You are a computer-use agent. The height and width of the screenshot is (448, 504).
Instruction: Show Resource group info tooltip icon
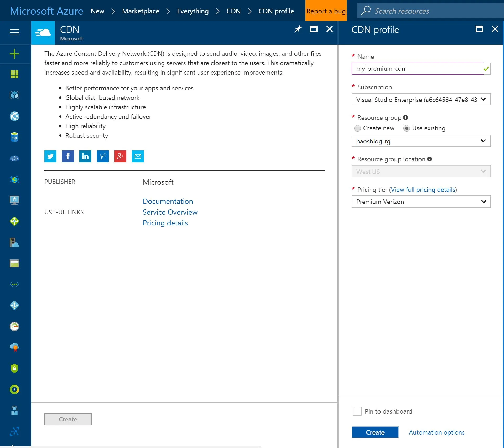click(x=406, y=117)
